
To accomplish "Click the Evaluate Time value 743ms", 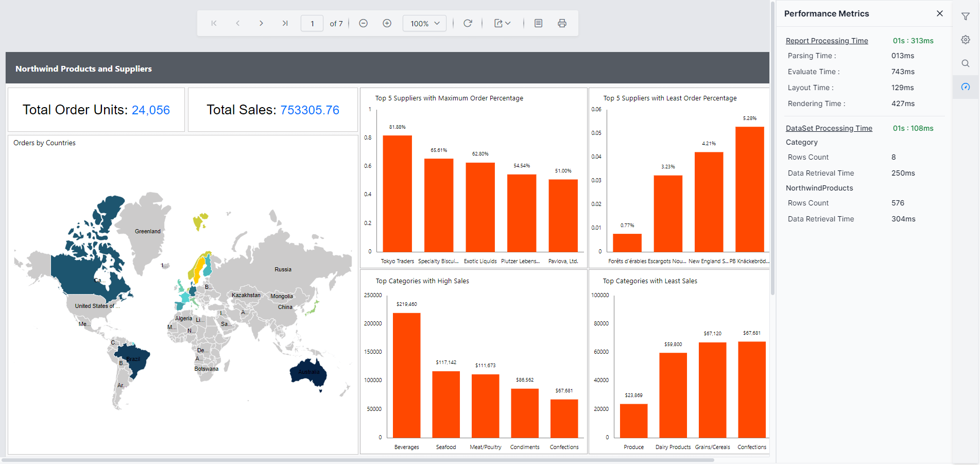I will (903, 72).
